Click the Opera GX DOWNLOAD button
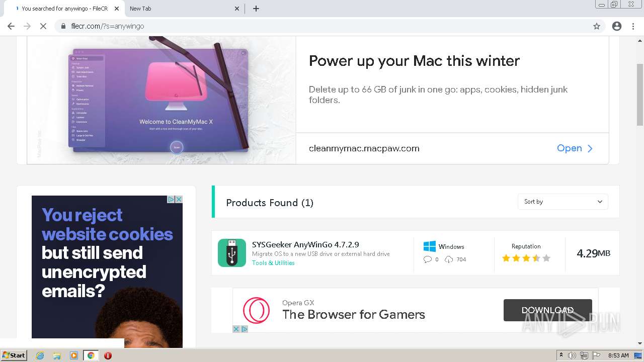This screenshot has width=644, height=362. point(548,310)
